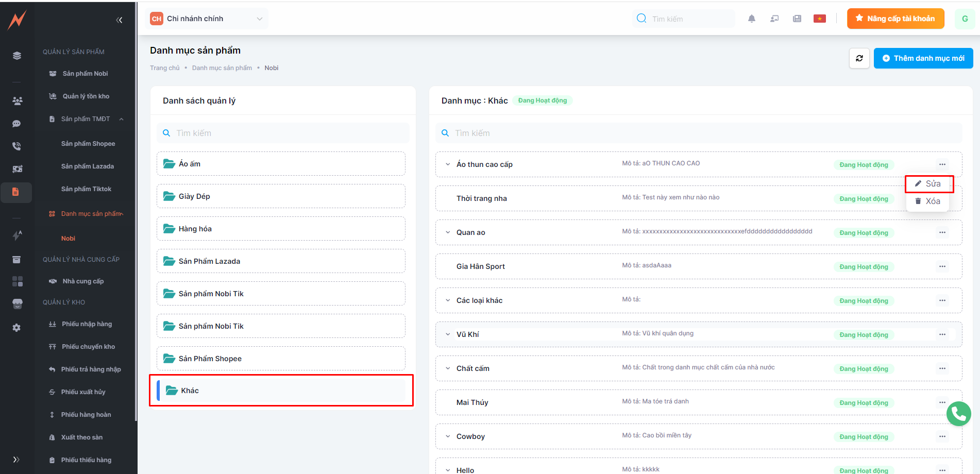Open three-dot menu for Áo thun cao cấp
Screen dimensions: 980x474
point(942,164)
